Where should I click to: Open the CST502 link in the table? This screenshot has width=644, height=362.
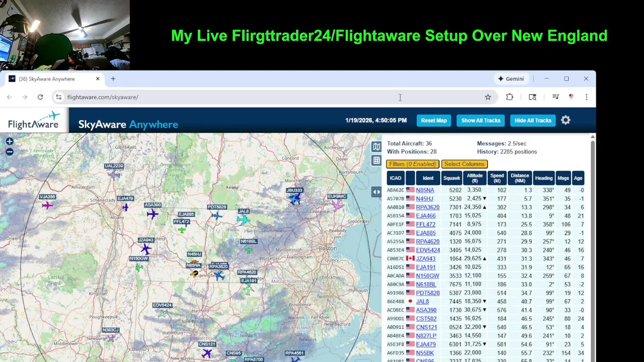tap(426, 319)
